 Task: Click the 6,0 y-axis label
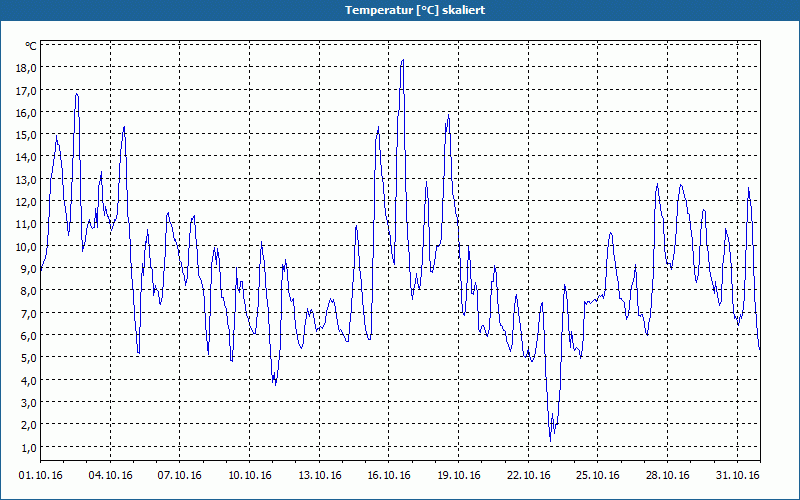[x=30, y=335]
